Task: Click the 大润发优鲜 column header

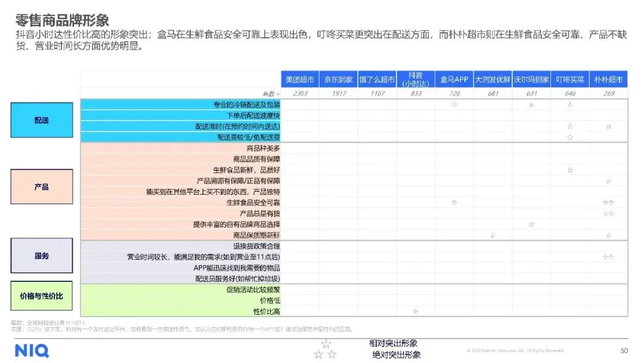Action: point(493,79)
